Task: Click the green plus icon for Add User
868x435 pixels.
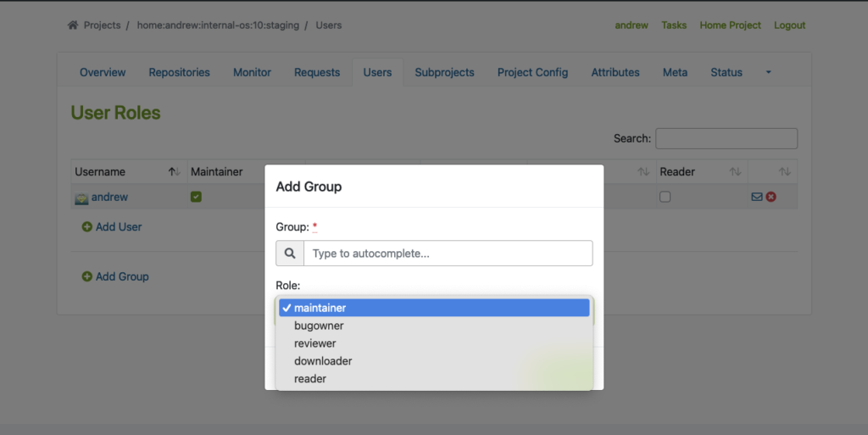Action: [x=86, y=227]
